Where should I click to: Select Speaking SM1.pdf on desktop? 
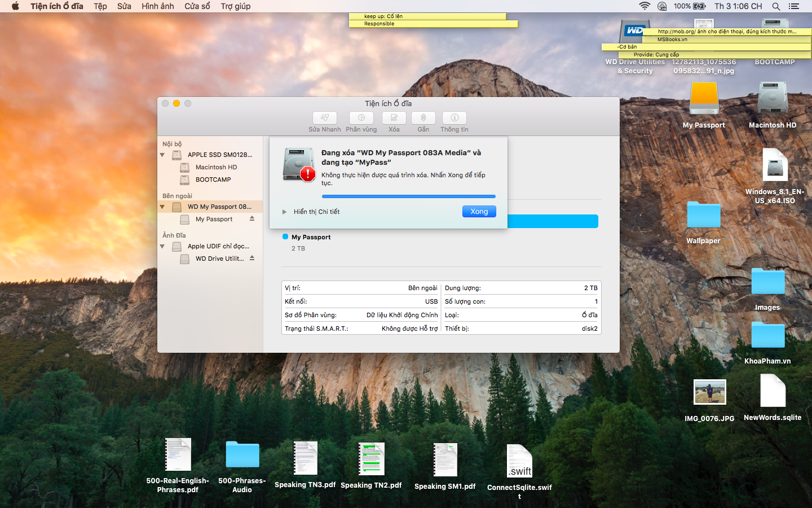(x=445, y=459)
